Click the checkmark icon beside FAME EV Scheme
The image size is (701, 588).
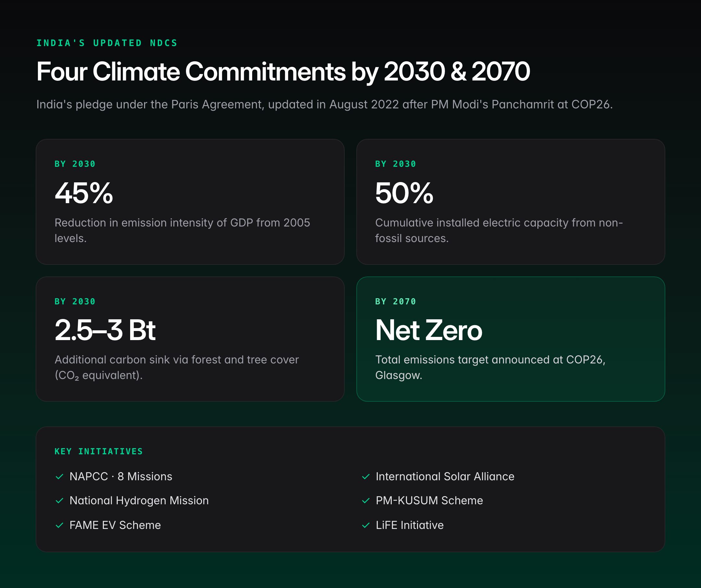coord(59,525)
